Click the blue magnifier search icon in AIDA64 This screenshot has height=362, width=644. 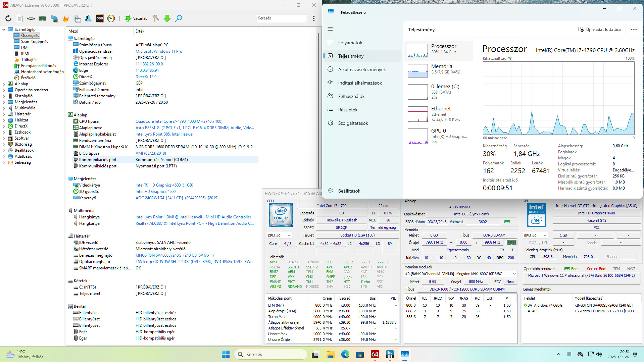[x=179, y=18]
